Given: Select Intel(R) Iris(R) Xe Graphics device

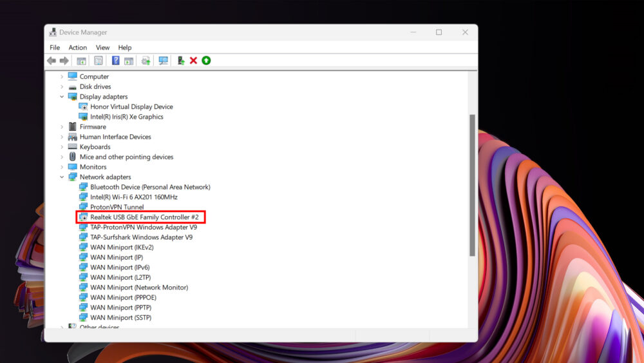Looking at the screenshot, I should 126,117.
